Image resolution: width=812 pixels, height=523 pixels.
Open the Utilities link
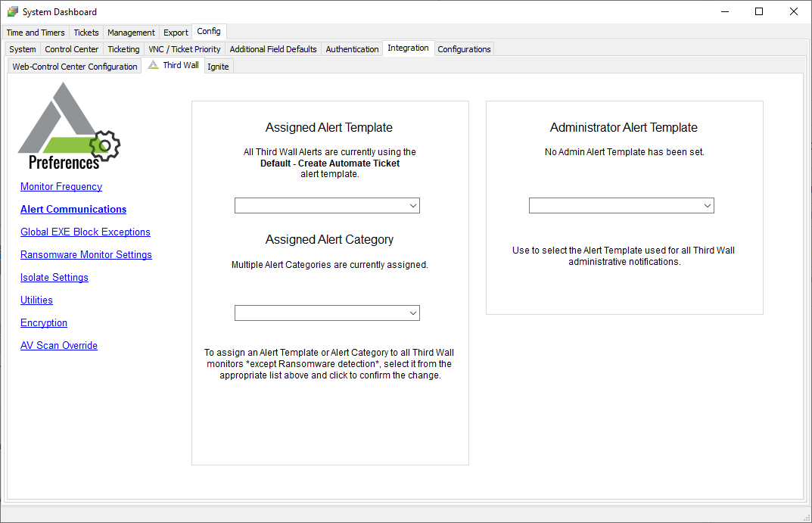pyautogui.click(x=36, y=300)
